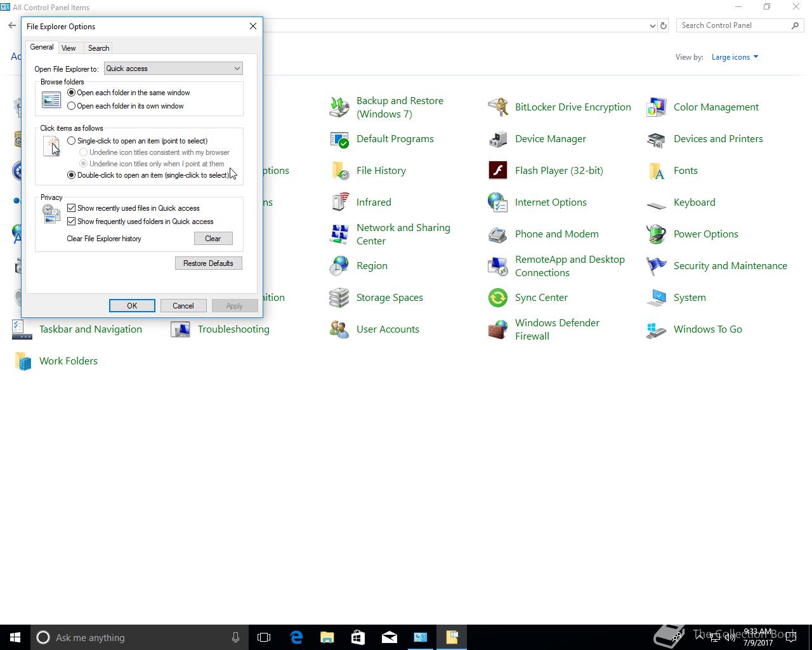812x650 pixels.
Task: Open the Work Folders icon
Action: [x=22, y=361]
